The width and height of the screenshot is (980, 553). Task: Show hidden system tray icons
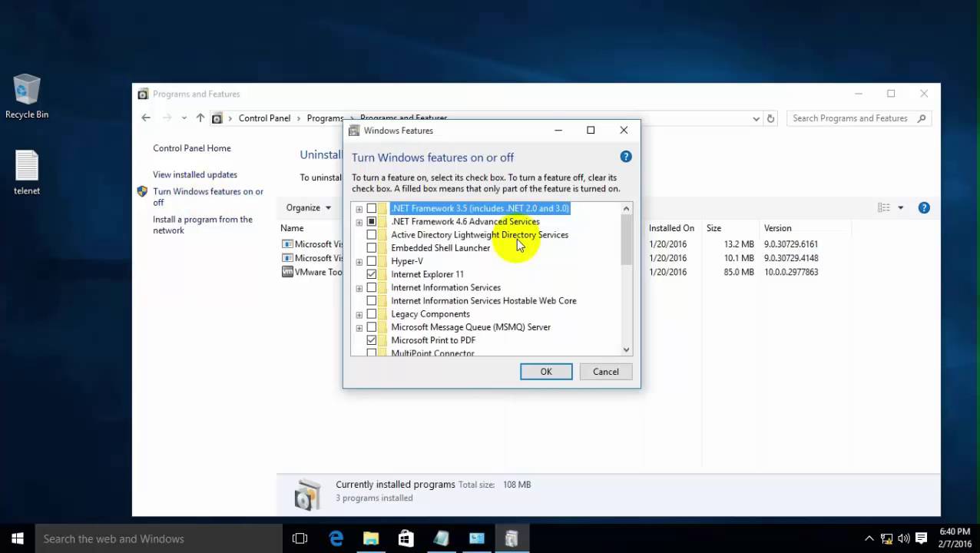tap(869, 538)
